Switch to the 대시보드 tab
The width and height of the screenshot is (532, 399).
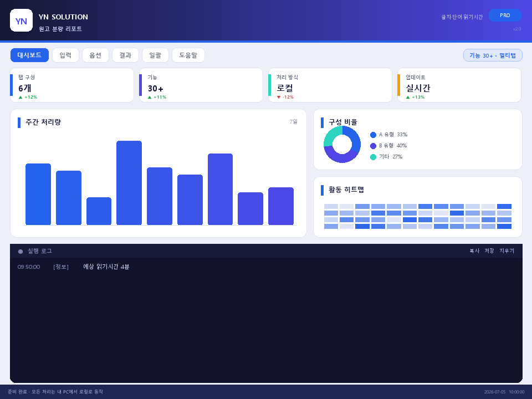tap(29, 55)
